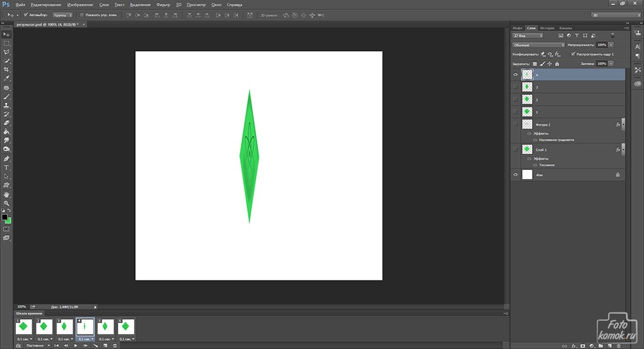Go to first animation frame
Image resolution: width=644 pixels, height=349 pixels.
(56, 346)
